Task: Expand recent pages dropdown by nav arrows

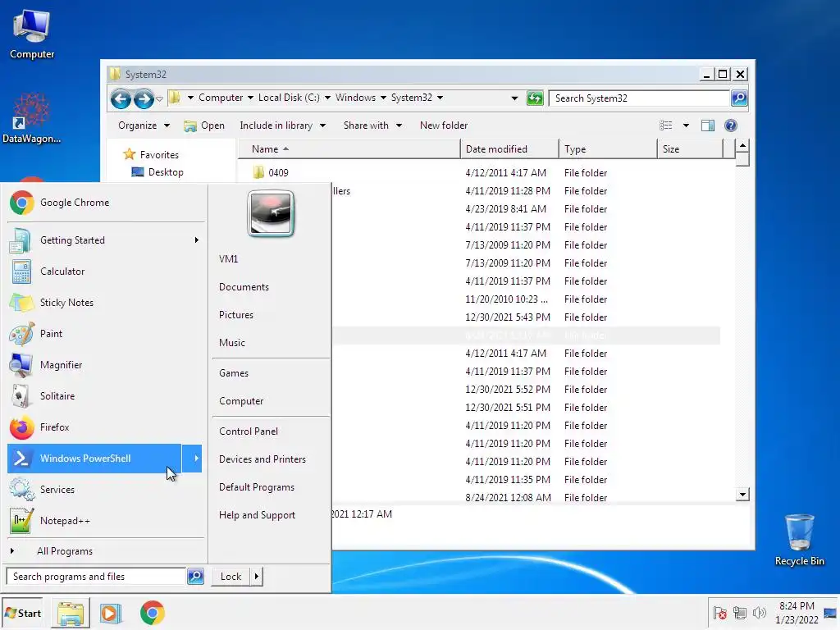Action: tap(159, 98)
